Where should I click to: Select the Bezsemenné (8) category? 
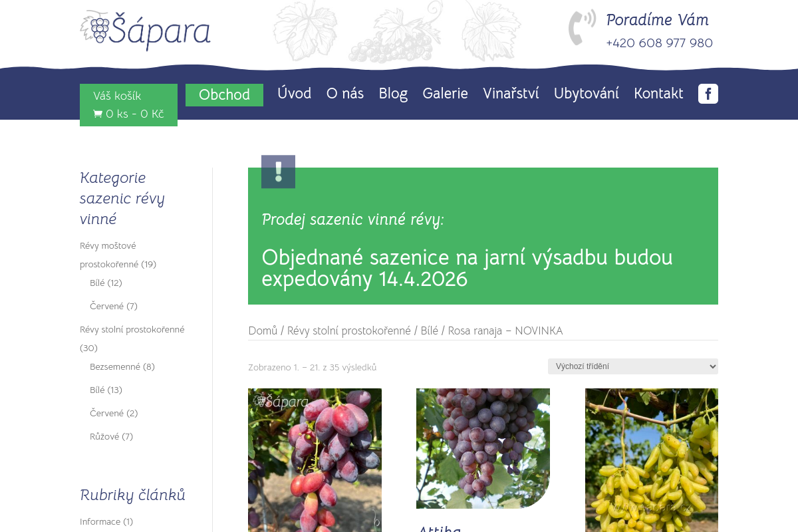(x=122, y=366)
